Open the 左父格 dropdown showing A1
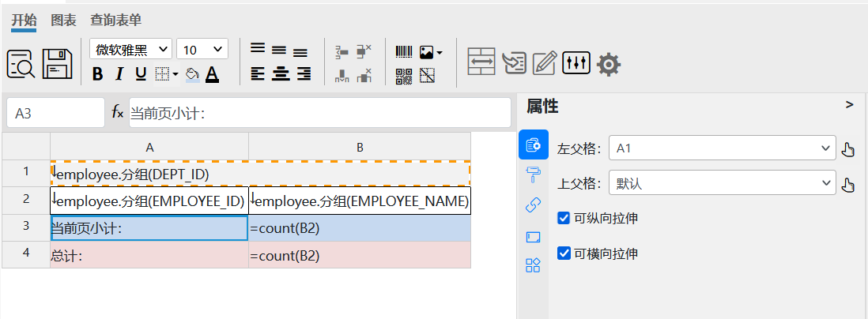868x319 pixels. tap(723, 148)
